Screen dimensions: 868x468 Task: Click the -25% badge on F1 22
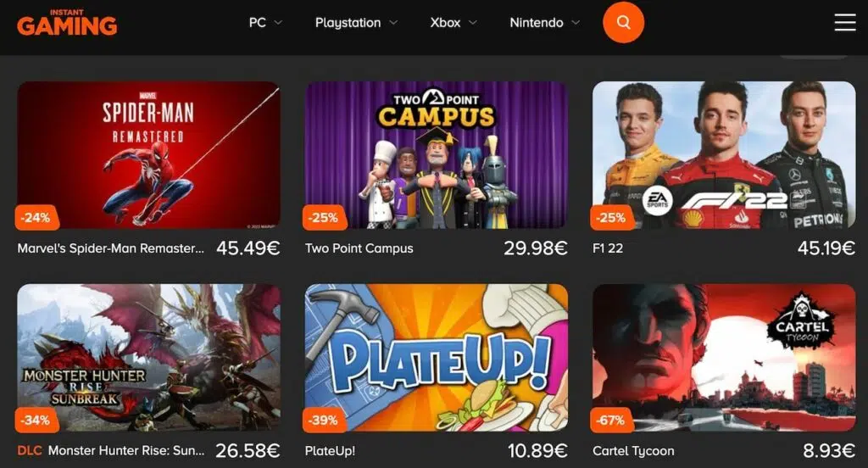[x=611, y=218]
